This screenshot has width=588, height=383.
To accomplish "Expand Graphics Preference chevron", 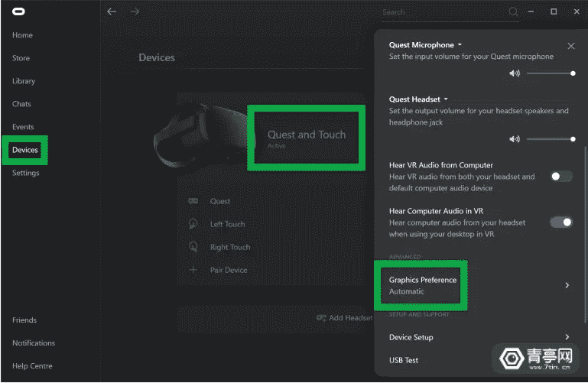I will pos(567,286).
